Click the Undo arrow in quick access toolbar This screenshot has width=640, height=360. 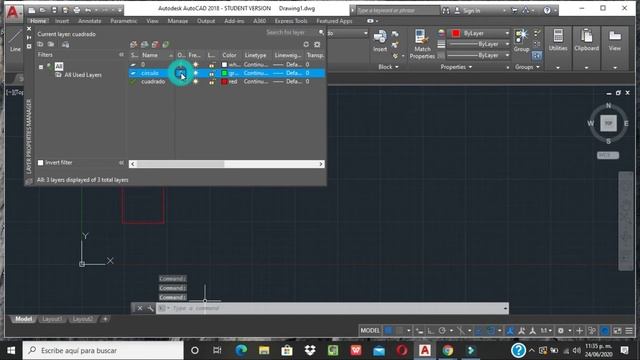coord(88,9)
